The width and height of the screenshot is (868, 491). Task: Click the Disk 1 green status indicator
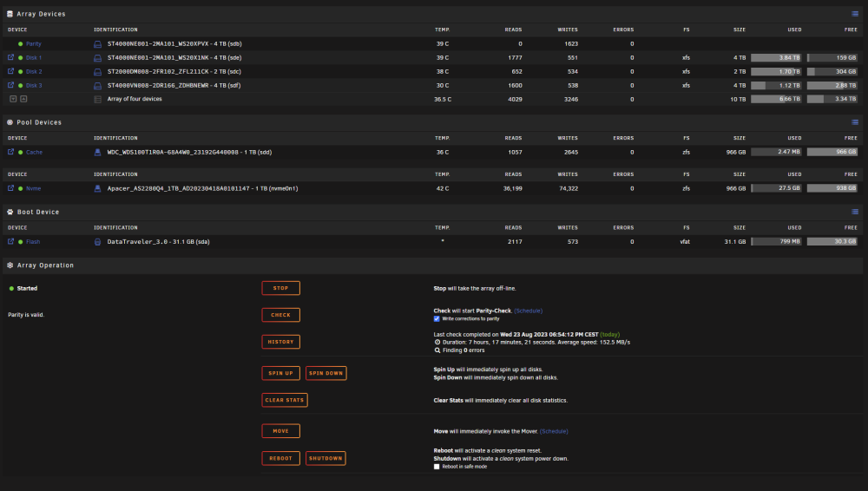[21, 57]
